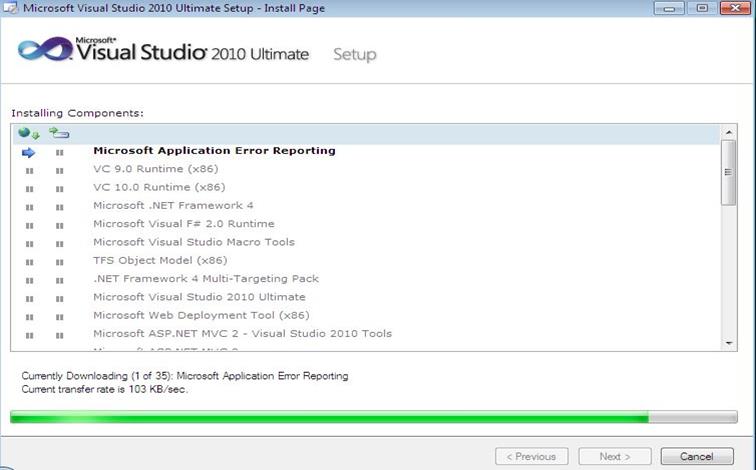Click the Setup heading text
Screen dimensions: 756x470
tap(355, 54)
